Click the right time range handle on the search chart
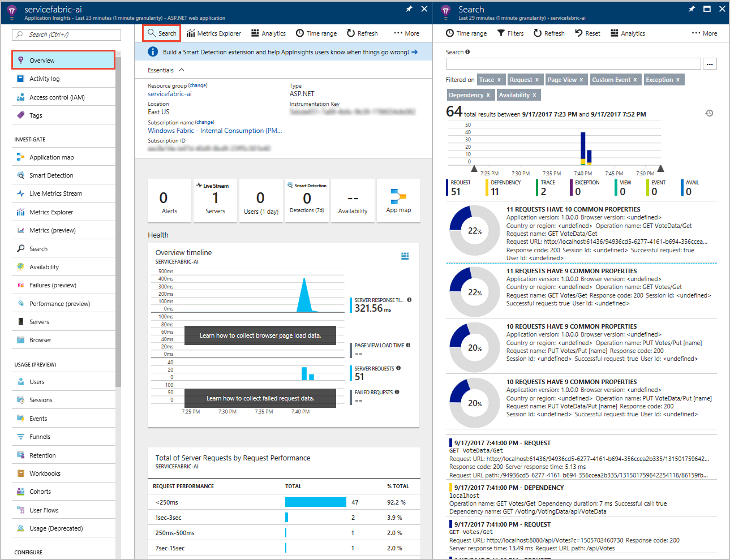This screenshot has width=730, height=560. click(660, 169)
